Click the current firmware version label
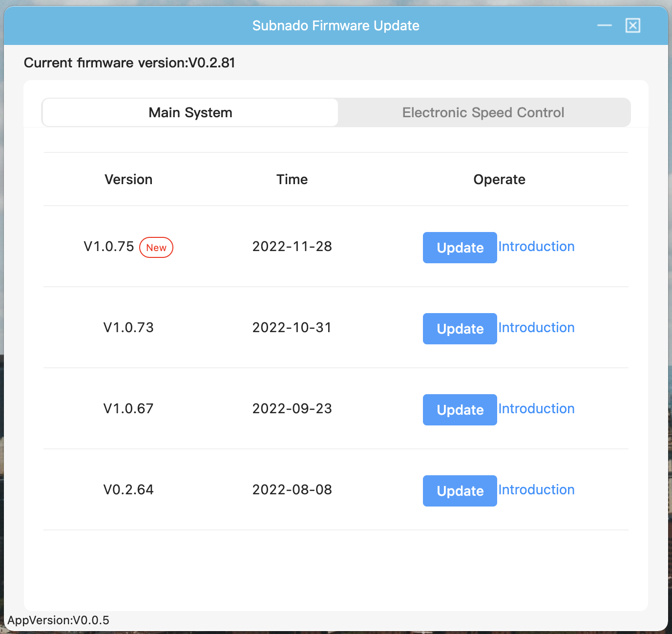 129,63
